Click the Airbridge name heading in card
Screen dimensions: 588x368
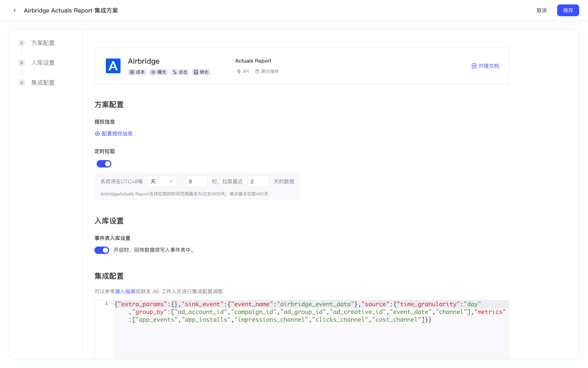(144, 61)
